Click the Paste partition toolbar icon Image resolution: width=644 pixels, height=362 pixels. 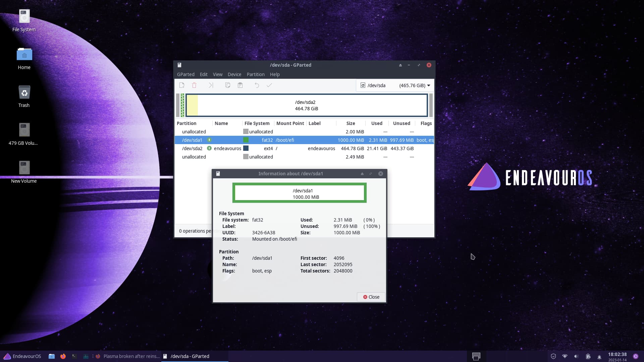pos(240,85)
